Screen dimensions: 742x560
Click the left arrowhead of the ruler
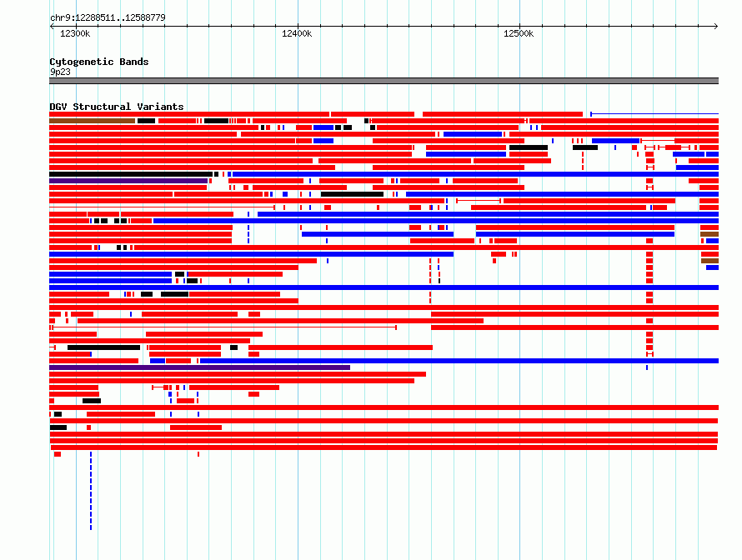(52, 26)
